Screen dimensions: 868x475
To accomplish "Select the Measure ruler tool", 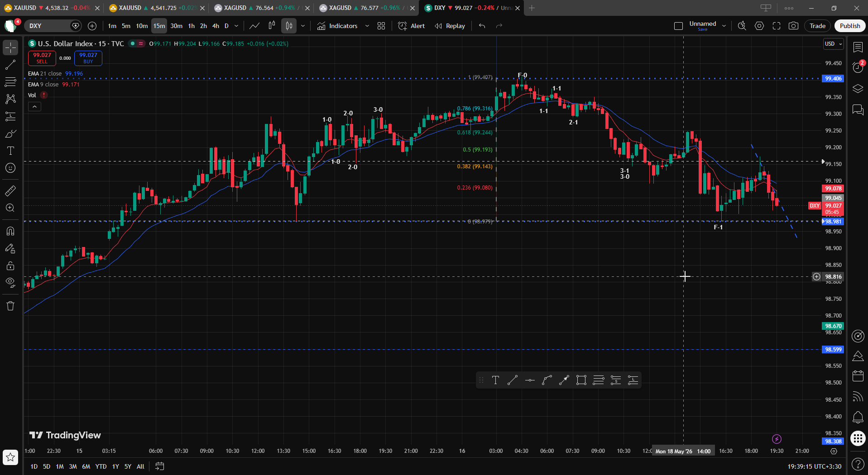I will coord(10,191).
